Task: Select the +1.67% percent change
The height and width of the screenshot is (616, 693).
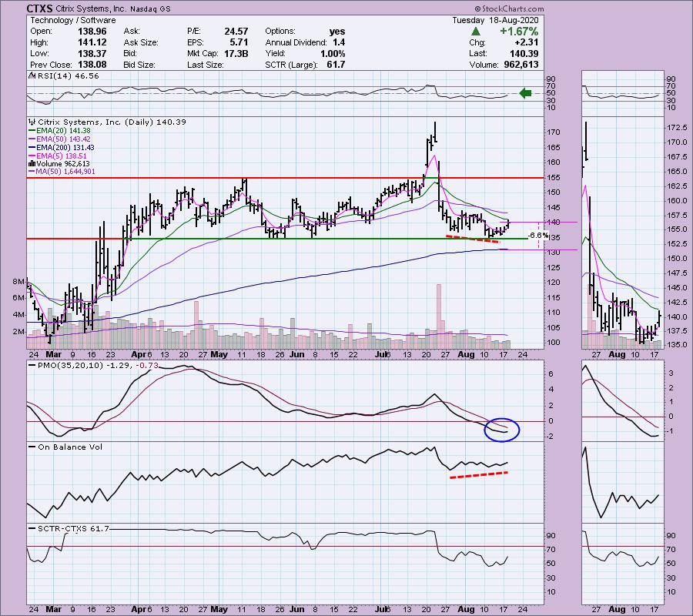Action: pos(519,32)
